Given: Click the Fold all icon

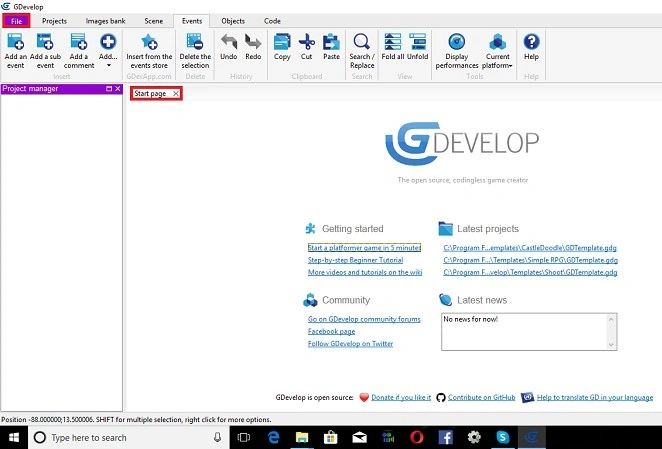Looking at the screenshot, I should [x=393, y=42].
